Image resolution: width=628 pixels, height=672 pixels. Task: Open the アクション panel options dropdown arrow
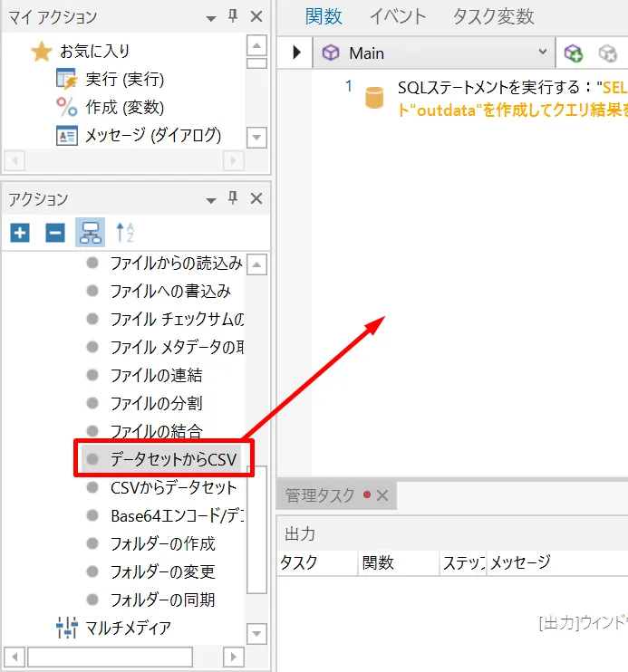(211, 199)
